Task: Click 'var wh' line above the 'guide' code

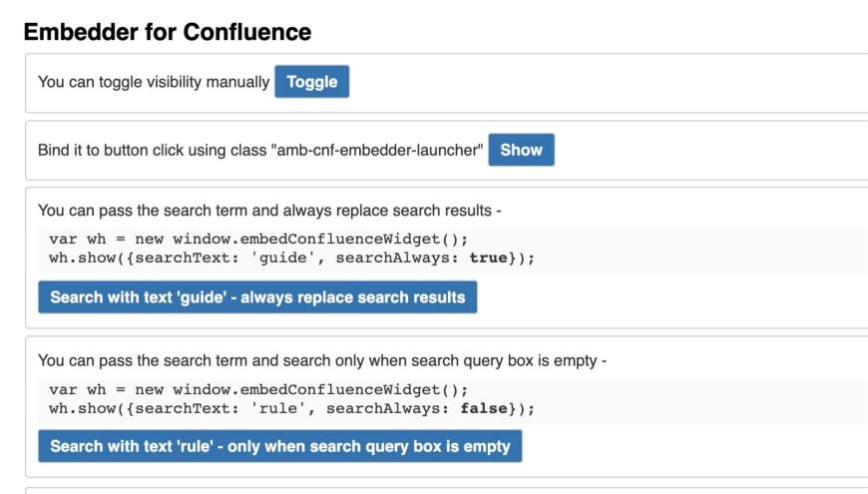Action: 257,241
